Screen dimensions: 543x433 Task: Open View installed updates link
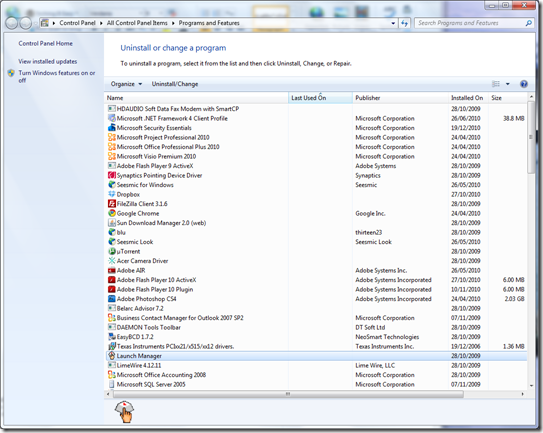pos(48,61)
